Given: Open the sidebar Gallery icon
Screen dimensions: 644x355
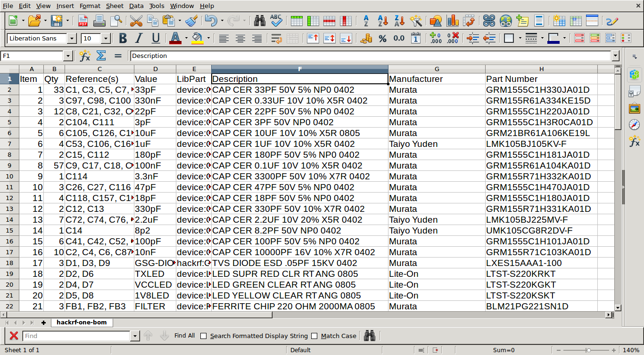Looking at the screenshot, I should (635, 108).
